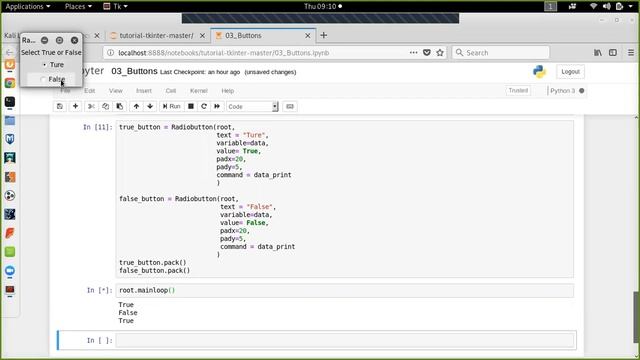Move selected cell up arrow
Screen dimensions: 640x360
pyautogui.click(x=136, y=107)
